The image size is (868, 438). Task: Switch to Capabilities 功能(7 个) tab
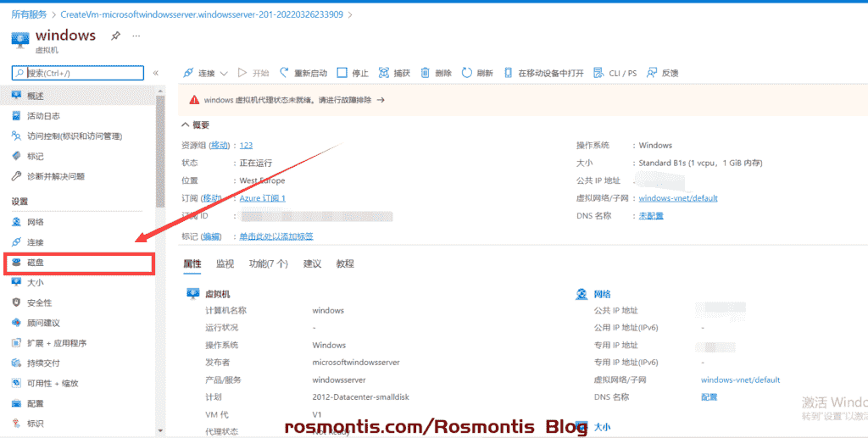coord(269,263)
